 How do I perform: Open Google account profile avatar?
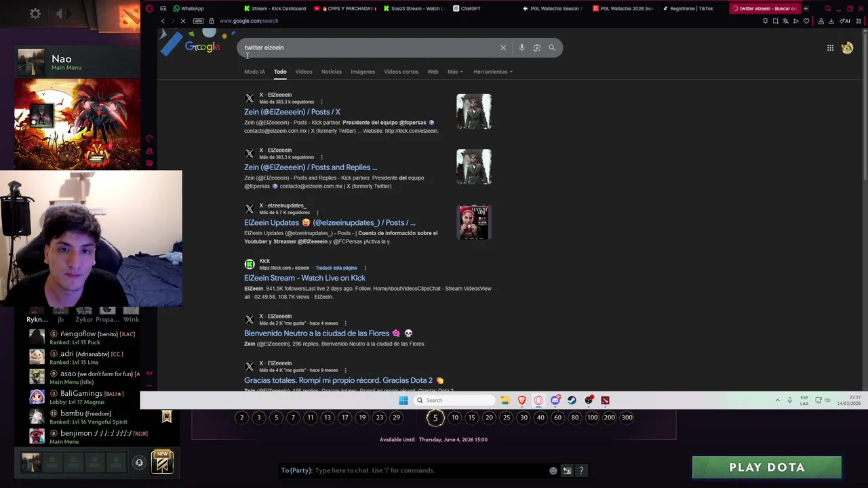[x=847, y=47]
